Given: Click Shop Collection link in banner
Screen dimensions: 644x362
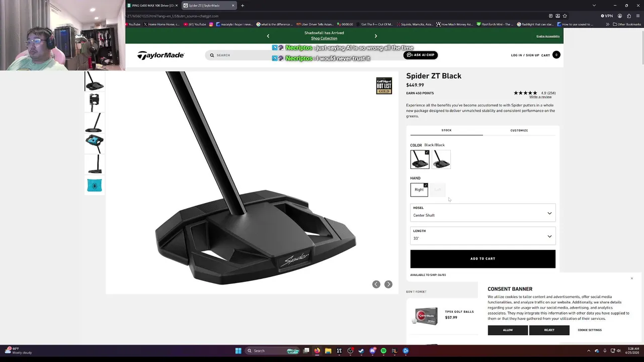Looking at the screenshot, I should (x=324, y=39).
